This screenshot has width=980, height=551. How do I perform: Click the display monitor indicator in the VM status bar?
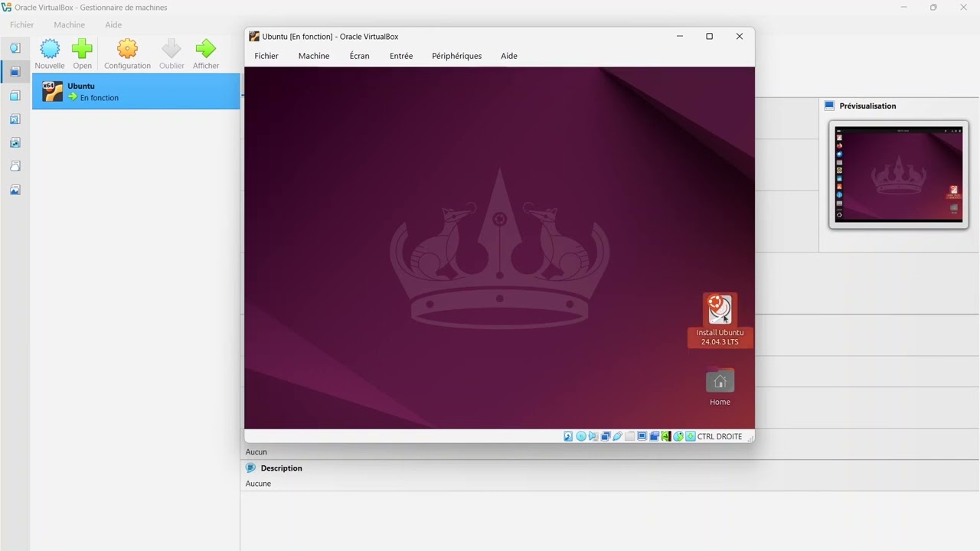coord(642,436)
